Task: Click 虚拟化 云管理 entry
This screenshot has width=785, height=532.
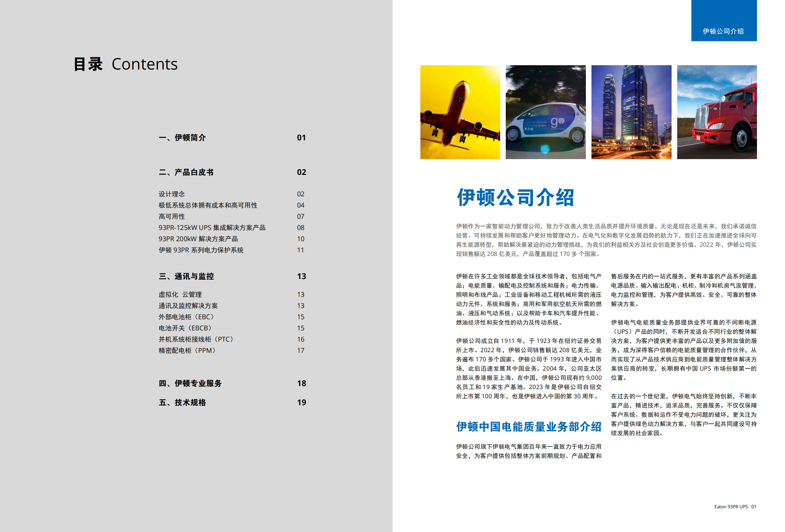Action: click(x=180, y=294)
